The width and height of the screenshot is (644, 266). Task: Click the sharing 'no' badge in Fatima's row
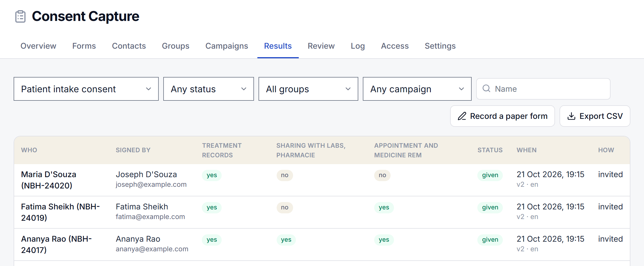285,207
